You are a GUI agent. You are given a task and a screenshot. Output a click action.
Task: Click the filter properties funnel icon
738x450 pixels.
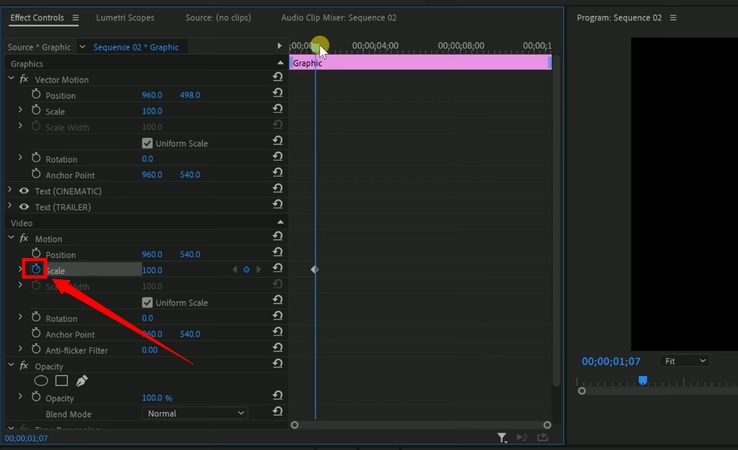tap(503, 437)
